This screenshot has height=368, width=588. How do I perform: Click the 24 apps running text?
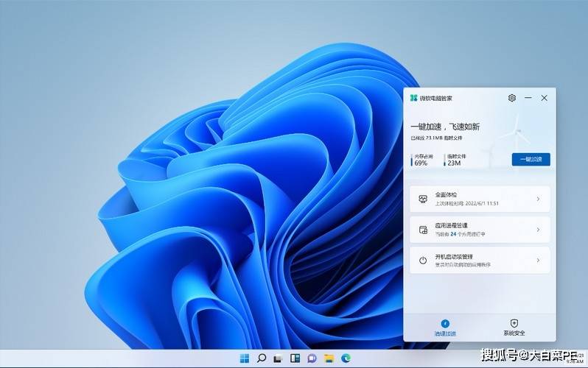(x=460, y=234)
